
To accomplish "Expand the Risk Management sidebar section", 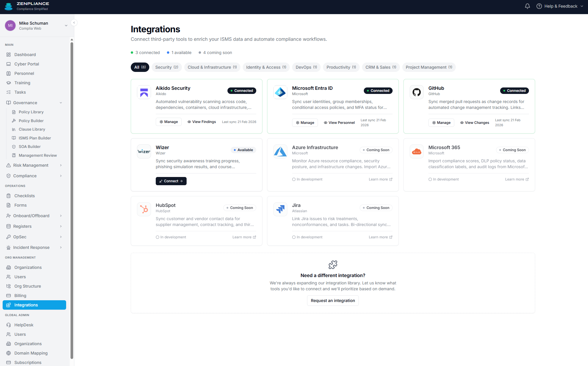I will coord(30,165).
